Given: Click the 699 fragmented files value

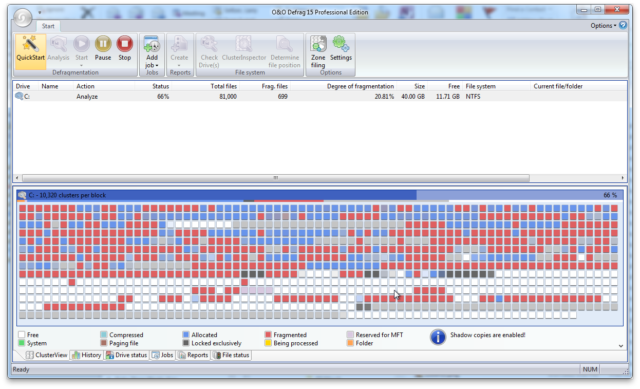Looking at the screenshot, I should click(x=283, y=96).
